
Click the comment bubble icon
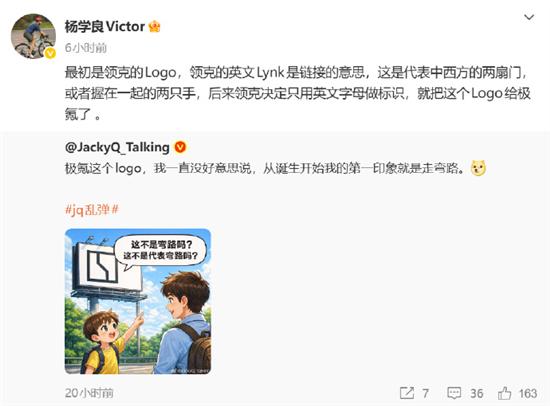coord(454,393)
